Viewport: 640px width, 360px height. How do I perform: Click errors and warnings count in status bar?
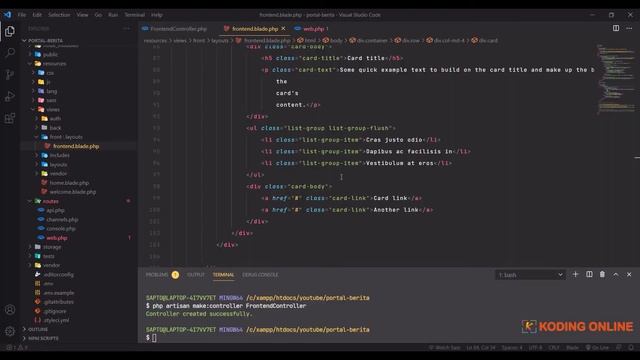click(x=17, y=347)
